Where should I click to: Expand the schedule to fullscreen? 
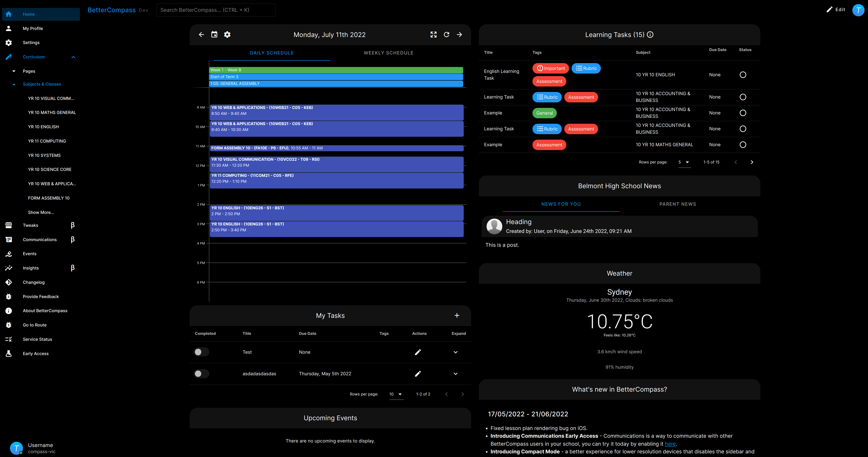tap(433, 34)
